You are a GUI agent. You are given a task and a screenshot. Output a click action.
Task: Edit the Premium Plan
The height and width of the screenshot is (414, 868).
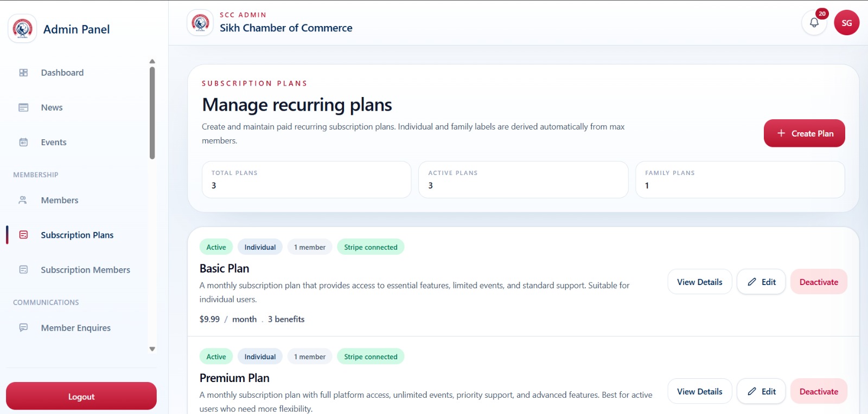(x=761, y=391)
